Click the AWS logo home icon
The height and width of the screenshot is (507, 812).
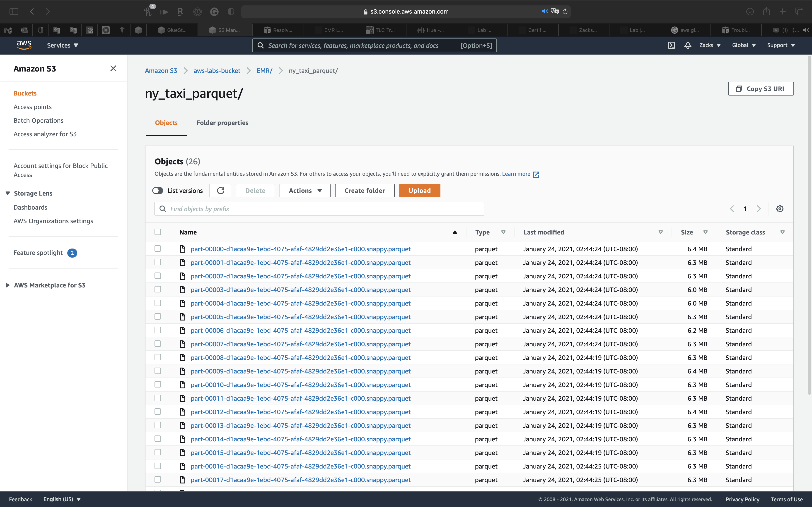point(24,45)
